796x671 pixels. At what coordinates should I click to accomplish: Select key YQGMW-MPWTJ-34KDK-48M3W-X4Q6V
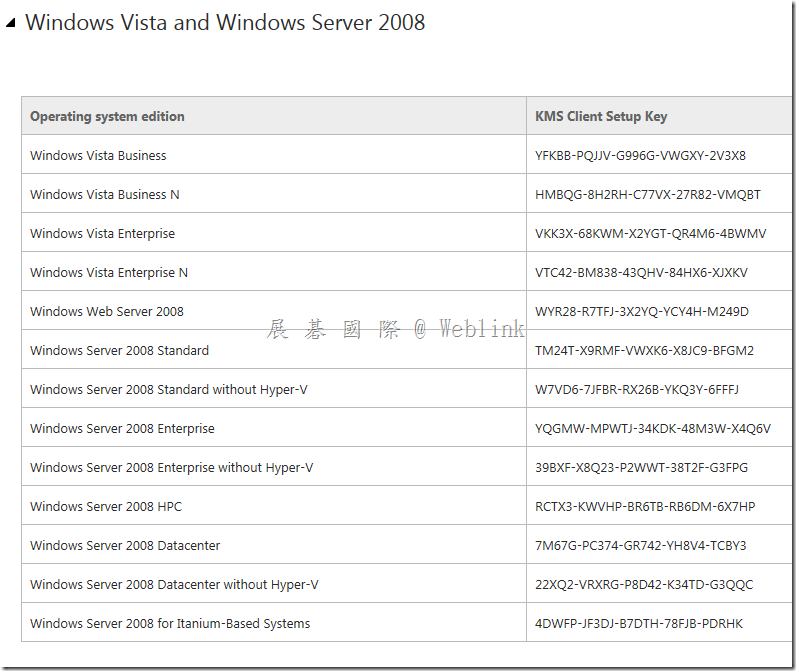653,428
